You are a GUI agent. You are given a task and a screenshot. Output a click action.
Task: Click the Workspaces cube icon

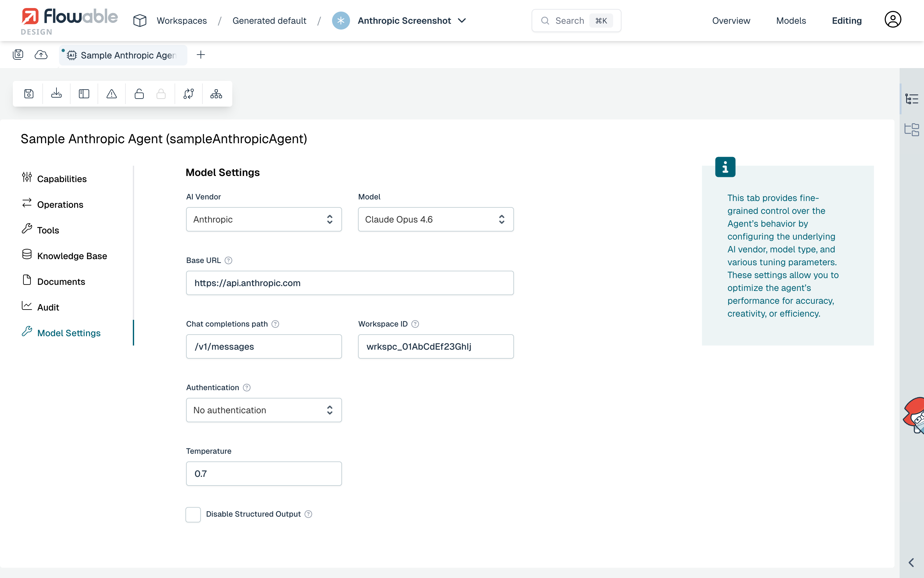[140, 21]
